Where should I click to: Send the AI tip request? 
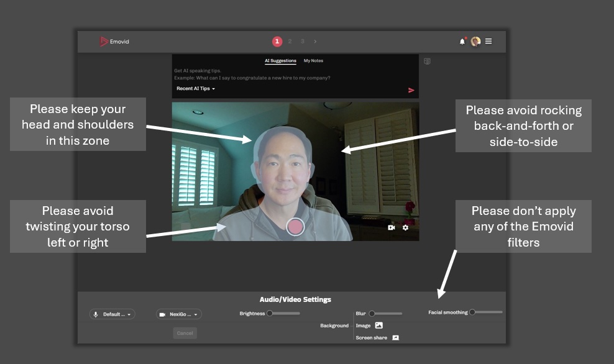coord(411,91)
